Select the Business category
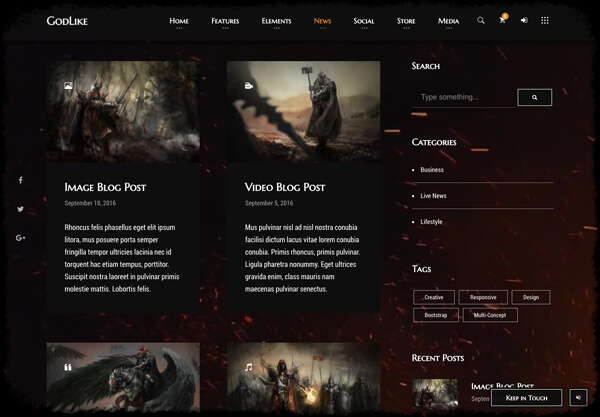The image size is (600, 417). click(432, 170)
